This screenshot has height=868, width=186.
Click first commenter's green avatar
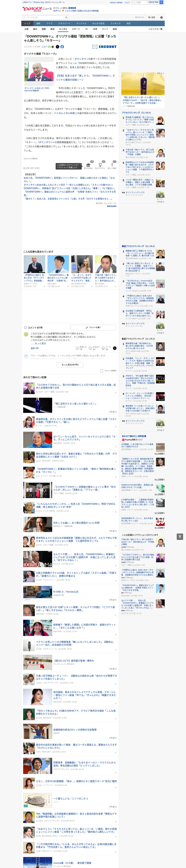tap(26, 334)
